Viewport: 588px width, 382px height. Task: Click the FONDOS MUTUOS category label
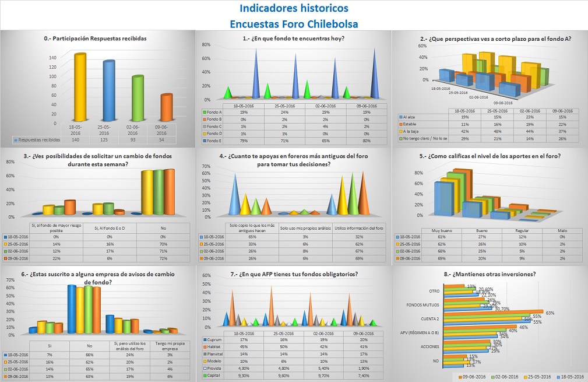click(x=422, y=305)
